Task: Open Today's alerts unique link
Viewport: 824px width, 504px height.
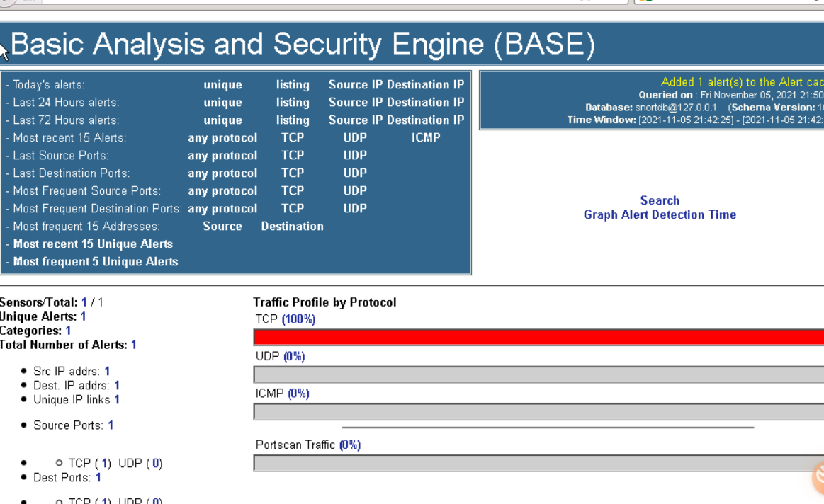Action: [x=222, y=85]
